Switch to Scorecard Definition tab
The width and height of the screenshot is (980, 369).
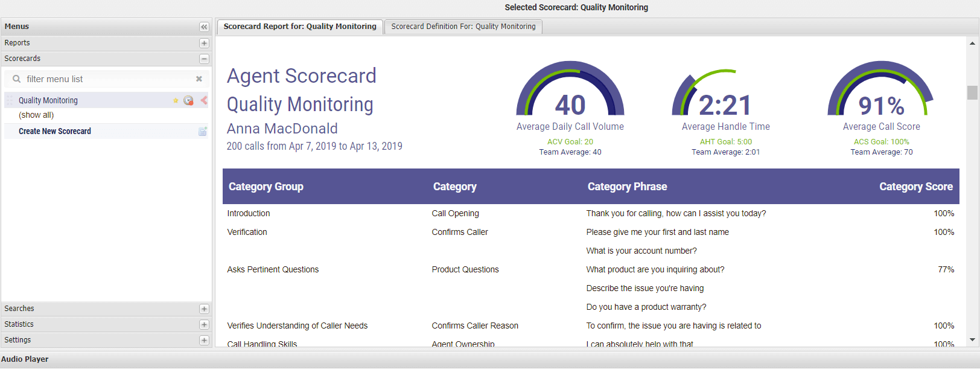[463, 27]
